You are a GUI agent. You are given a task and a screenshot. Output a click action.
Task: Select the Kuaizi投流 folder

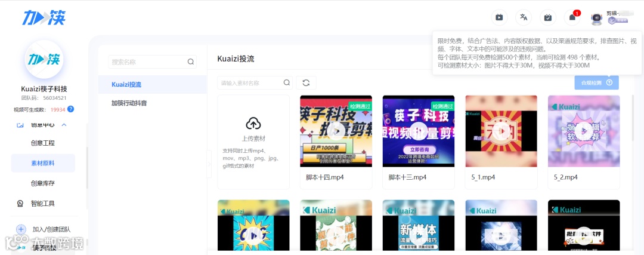coord(153,84)
